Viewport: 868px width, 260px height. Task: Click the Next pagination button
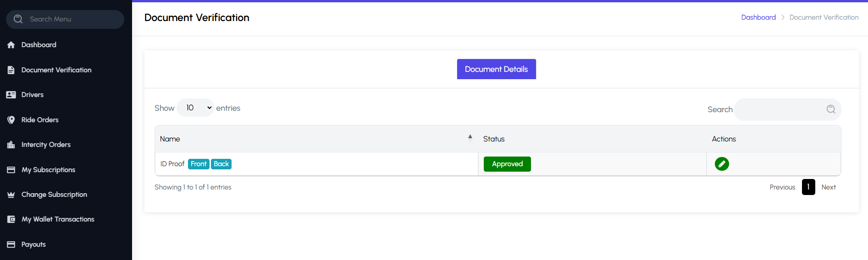click(x=828, y=187)
